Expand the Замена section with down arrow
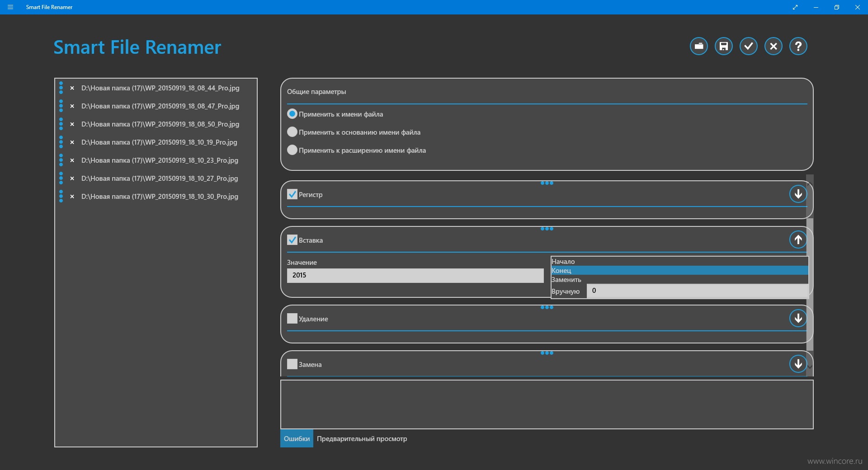 798,364
